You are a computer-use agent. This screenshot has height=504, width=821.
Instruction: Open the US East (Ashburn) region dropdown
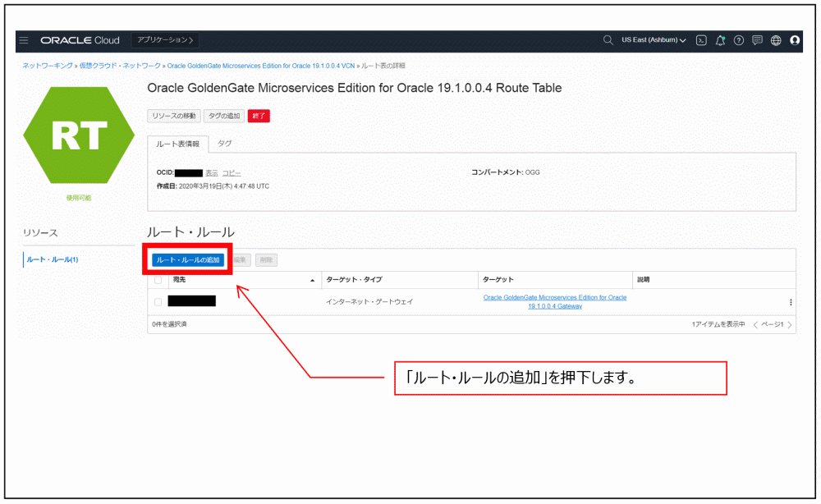pyautogui.click(x=654, y=40)
